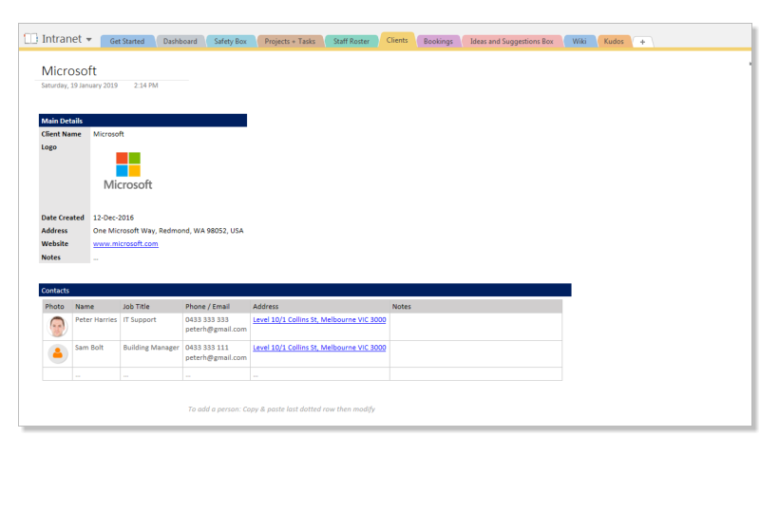Open Sam Bolt's Collins St address link
Screen dimensions: 779x532
tap(319, 348)
